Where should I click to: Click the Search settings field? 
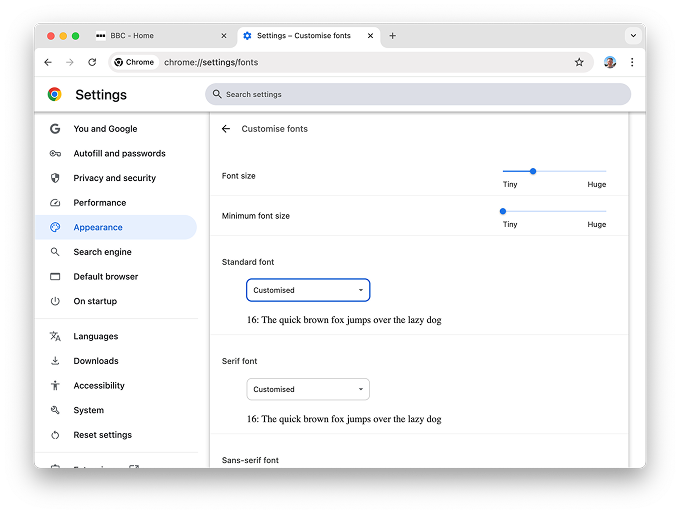point(418,94)
